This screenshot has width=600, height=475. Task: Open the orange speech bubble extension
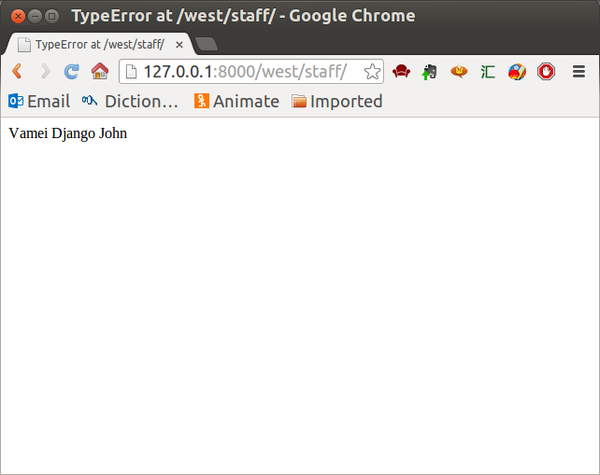point(459,71)
